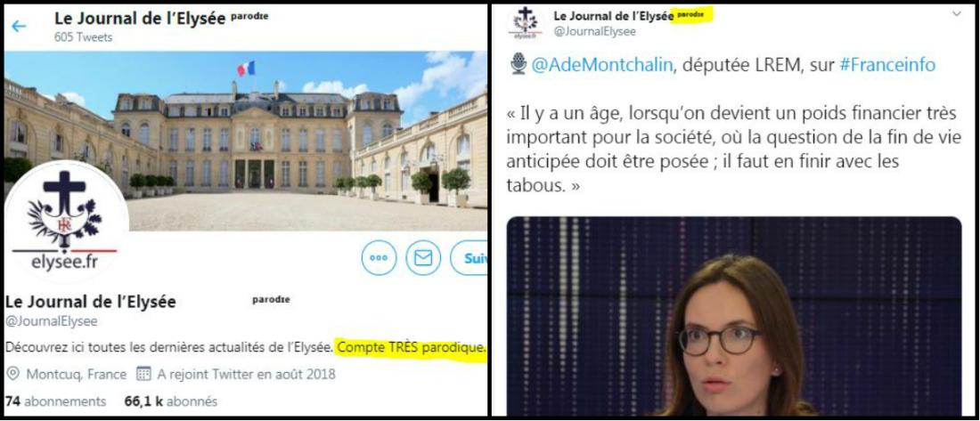
Task: View the 66,1 k abonnés list
Action: (x=171, y=401)
